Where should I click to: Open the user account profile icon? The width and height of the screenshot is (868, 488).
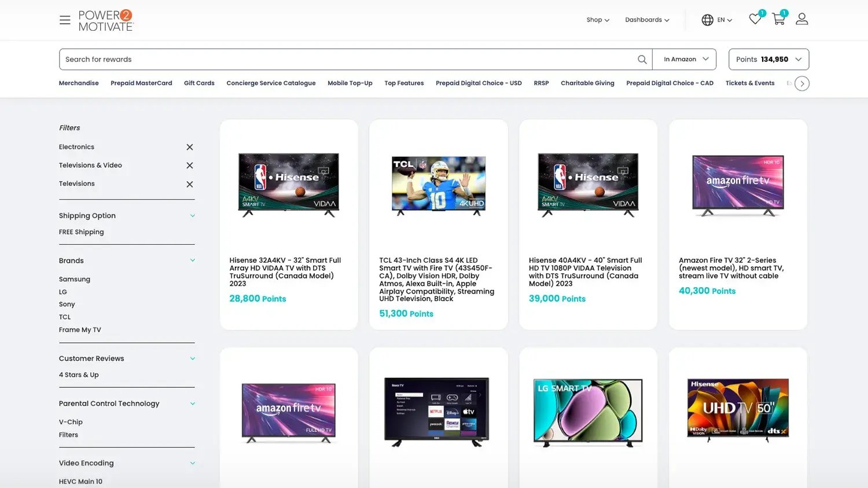801,19
